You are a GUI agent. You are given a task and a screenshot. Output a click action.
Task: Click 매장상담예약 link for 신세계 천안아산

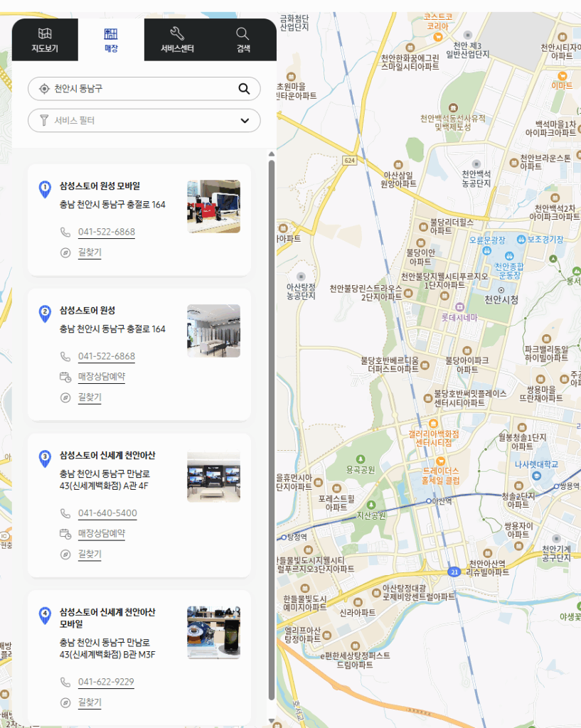pos(101,533)
